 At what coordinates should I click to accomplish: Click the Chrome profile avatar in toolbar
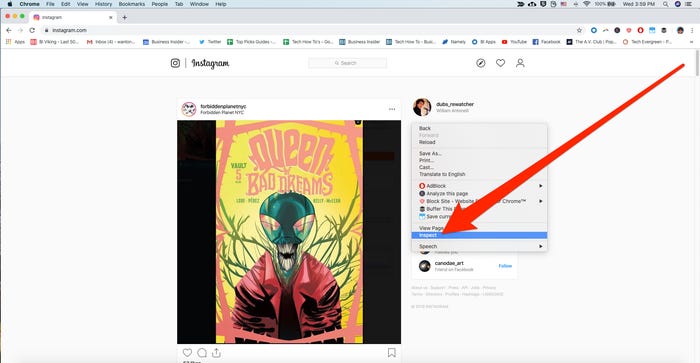[x=680, y=30]
